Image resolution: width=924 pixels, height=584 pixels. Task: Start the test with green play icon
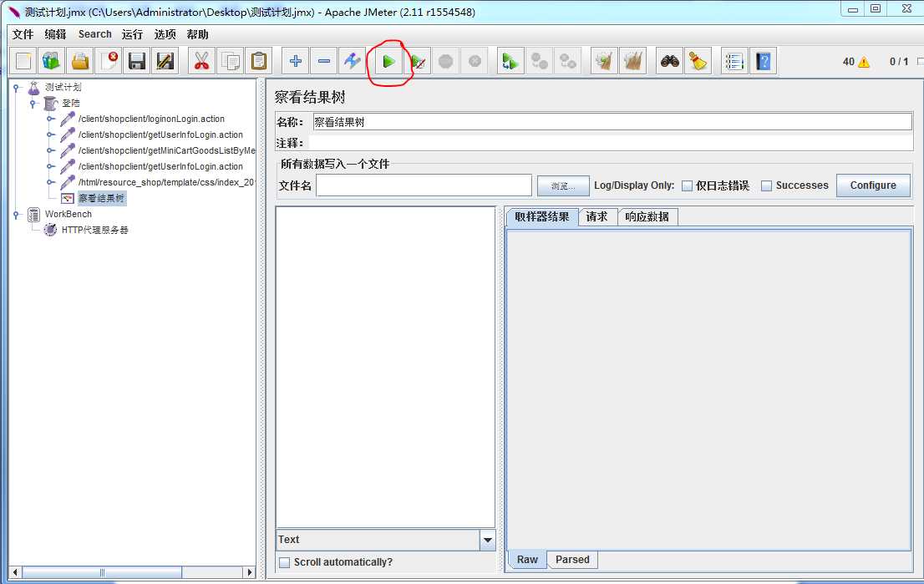[x=388, y=61]
